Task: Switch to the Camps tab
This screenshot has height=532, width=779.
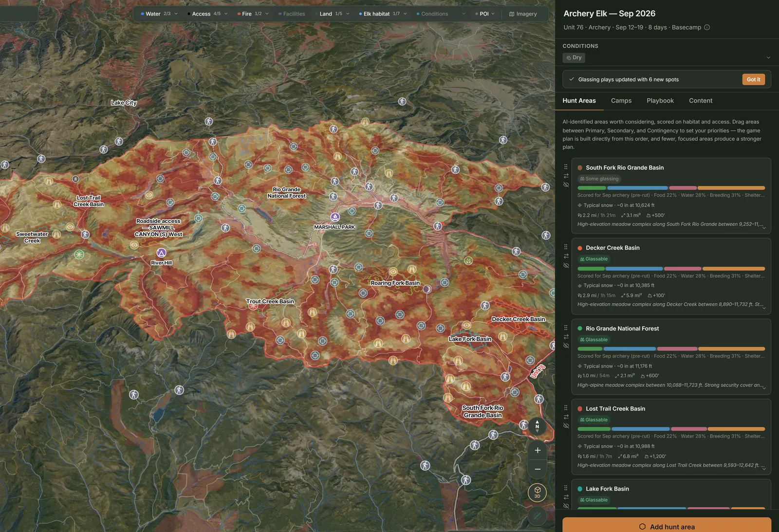Action: coord(621,101)
